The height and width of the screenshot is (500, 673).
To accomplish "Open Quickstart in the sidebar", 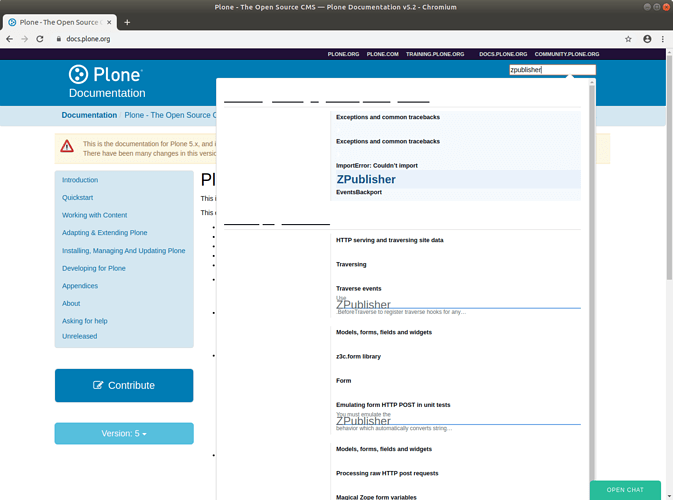I will 77,197.
